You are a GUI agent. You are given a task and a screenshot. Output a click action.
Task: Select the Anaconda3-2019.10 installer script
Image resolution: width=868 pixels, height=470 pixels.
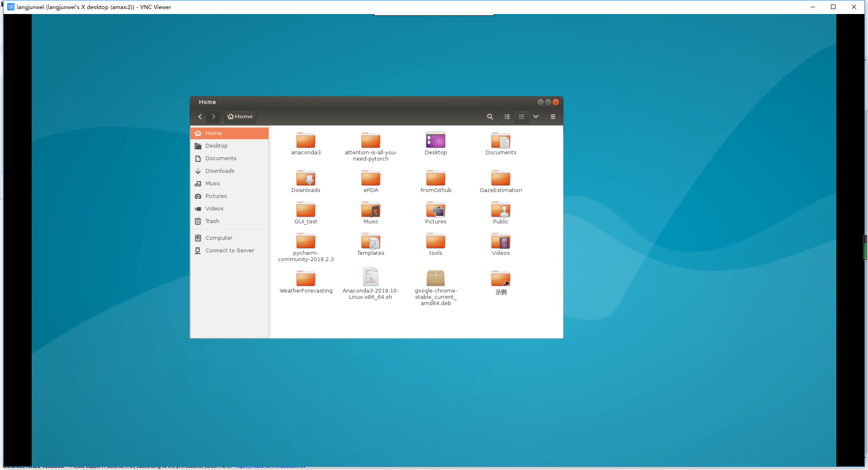[x=371, y=277]
